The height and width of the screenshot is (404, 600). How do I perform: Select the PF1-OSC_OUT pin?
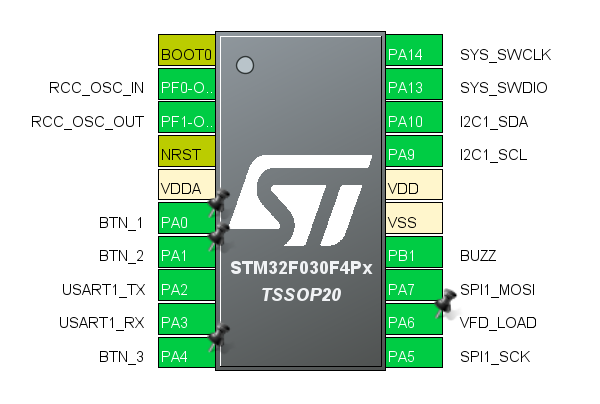[186, 120]
